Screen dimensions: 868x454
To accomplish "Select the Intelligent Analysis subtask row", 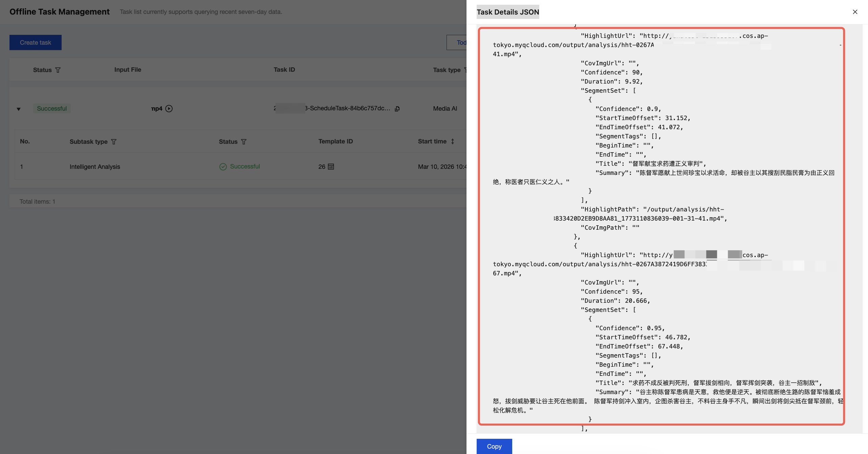I will coord(95,167).
